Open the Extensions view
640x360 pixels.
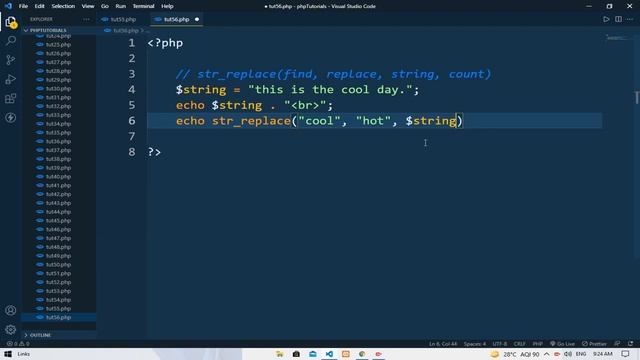(11, 98)
